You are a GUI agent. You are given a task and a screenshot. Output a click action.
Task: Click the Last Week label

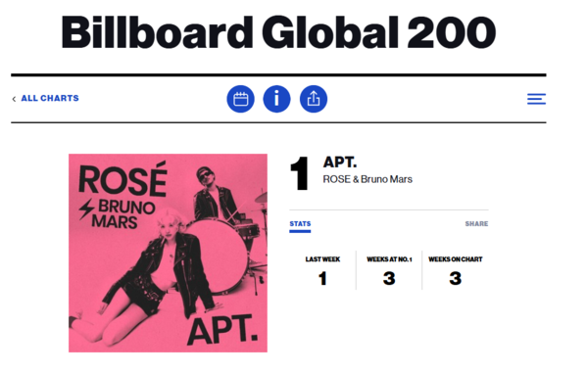322,259
